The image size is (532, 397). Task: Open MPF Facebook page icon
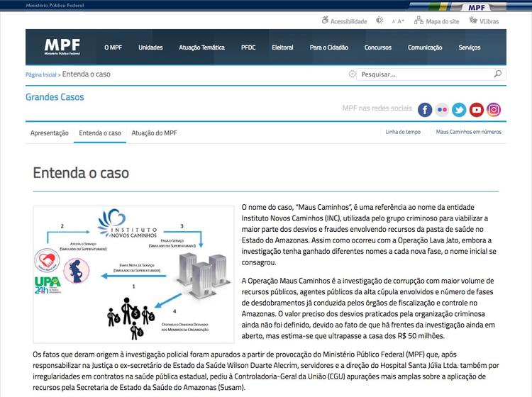click(x=425, y=109)
